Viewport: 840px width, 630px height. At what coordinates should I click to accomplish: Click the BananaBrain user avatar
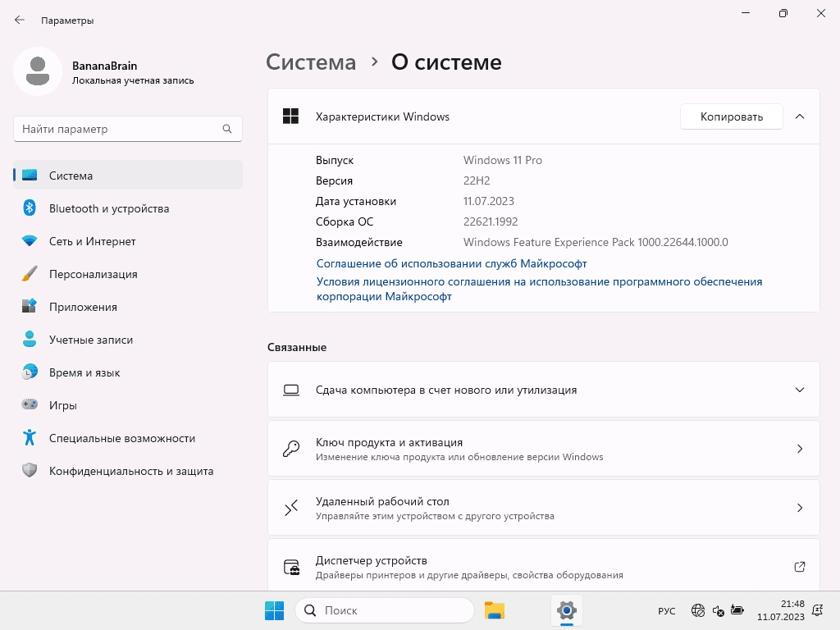[38, 71]
